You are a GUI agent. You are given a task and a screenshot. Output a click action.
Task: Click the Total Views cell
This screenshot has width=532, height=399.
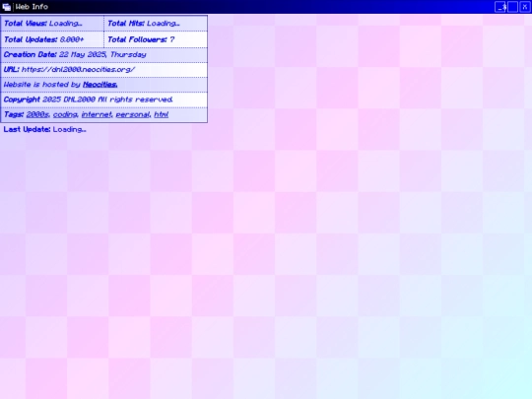tap(52, 24)
